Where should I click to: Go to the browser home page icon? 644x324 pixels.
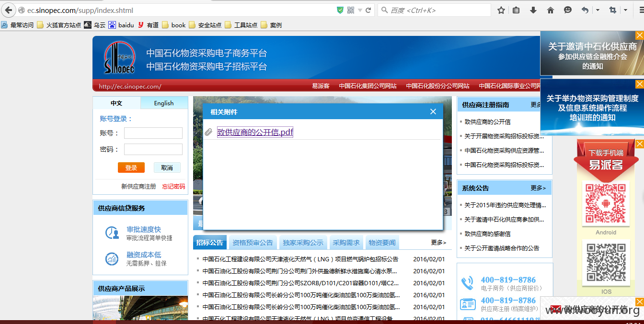551,10
